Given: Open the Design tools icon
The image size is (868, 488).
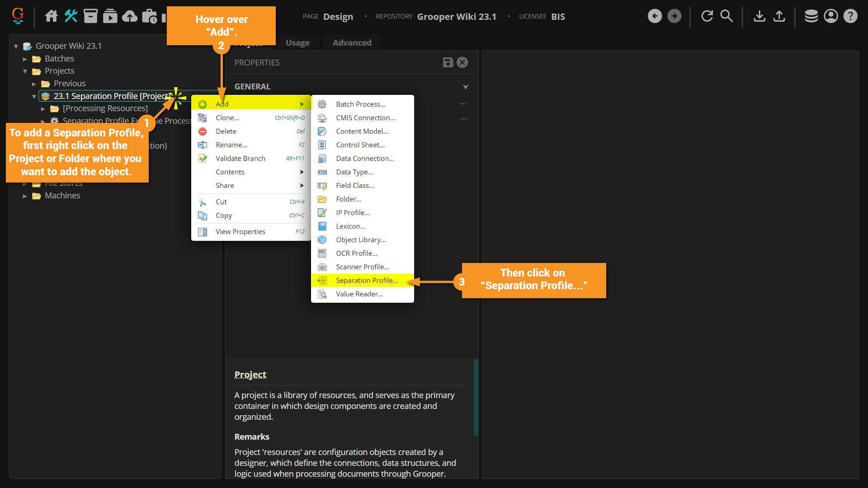Looking at the screenshot, I should (71, 16).
